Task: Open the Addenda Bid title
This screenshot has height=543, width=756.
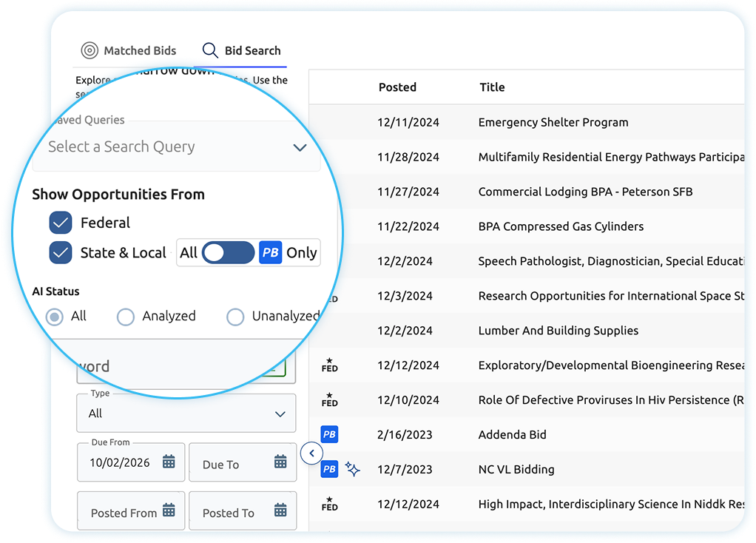Action: click(x=512, y=435)
